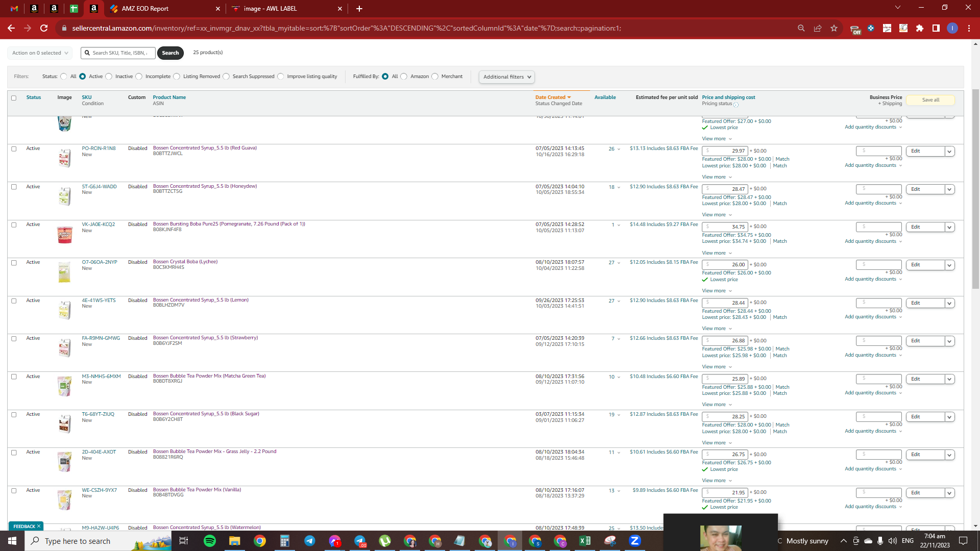Tick the select-all checkbox in table header
Image resolution: width=980 pixels, height=551 pixels.
(x=14, y=98)
